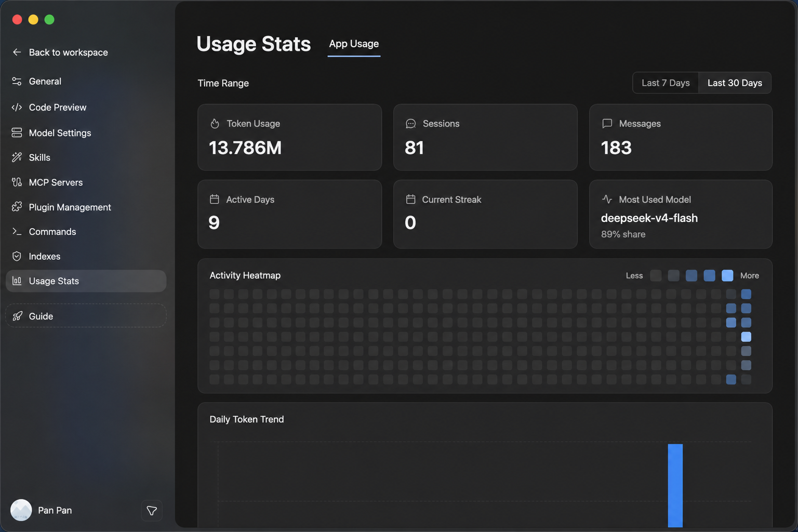Open Model Settings page

click(x=86, y=132)
